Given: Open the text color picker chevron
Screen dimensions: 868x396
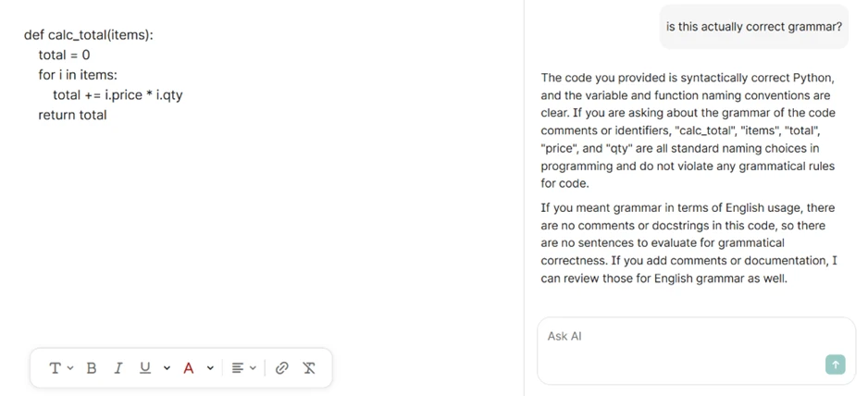Looking at the screenshot, I should (210, 367).
